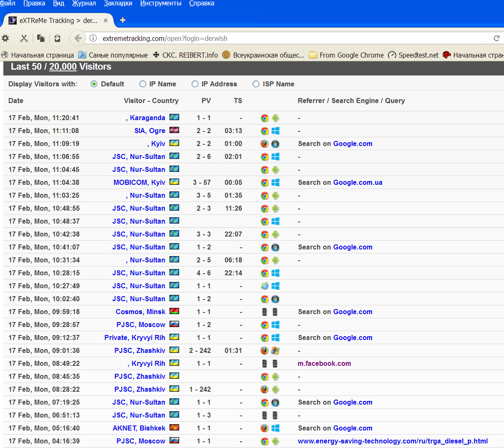Go back with the left arrow button
This screenshot has height=448, width=504.
pos(78,38)
